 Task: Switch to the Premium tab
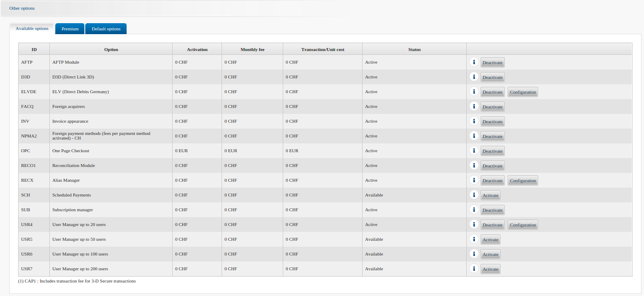coord(70,29)
